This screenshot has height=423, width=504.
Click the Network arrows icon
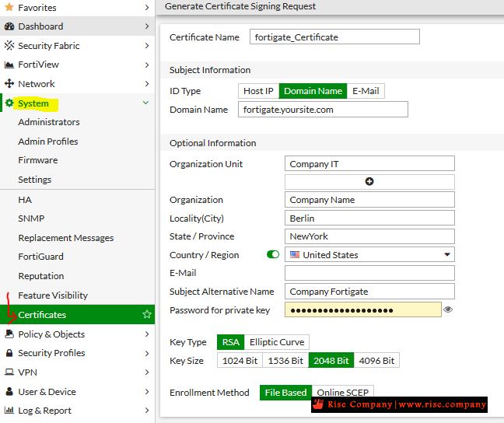[x=9, y=83]
